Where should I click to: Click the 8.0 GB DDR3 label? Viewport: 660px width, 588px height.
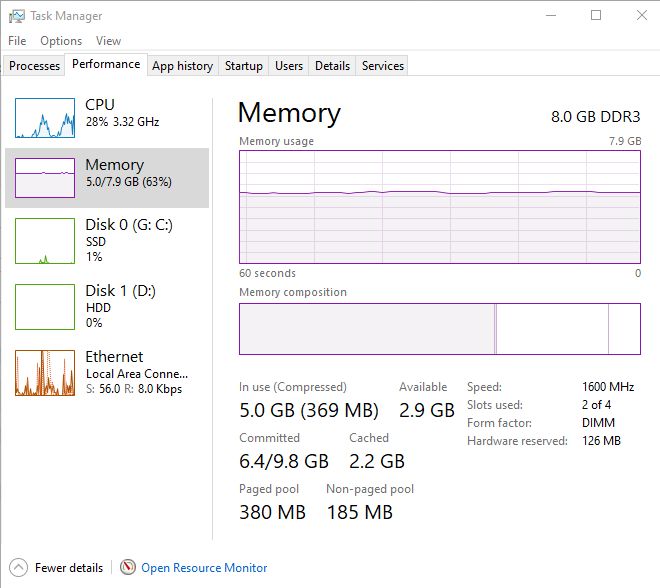596,117
